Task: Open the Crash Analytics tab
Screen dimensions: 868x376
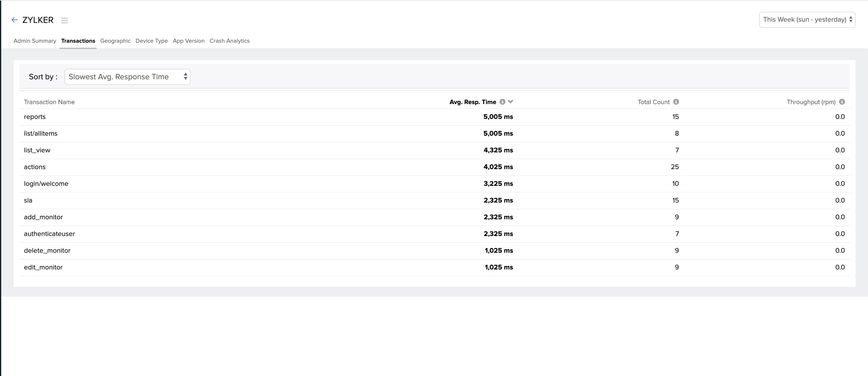Action: 229,41
